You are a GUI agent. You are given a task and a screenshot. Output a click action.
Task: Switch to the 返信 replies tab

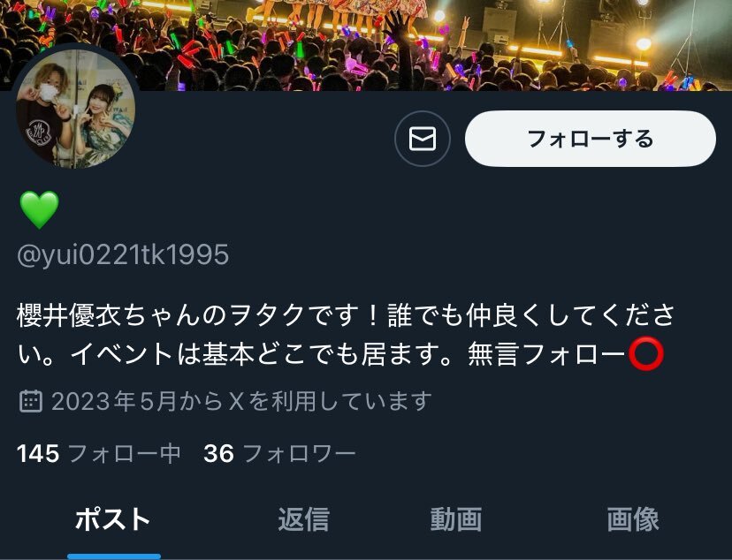tap(304, 519)
